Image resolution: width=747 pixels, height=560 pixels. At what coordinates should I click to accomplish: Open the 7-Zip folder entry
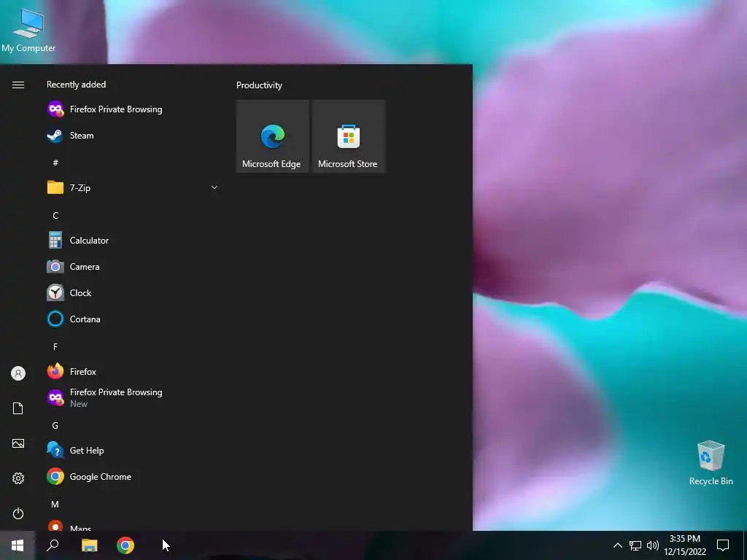(x=133, y=187)
